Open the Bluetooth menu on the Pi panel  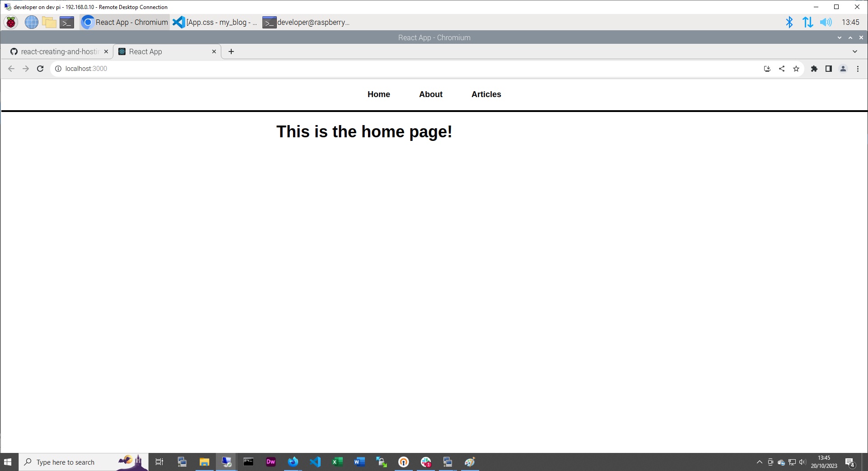click(x=789, y=22)
